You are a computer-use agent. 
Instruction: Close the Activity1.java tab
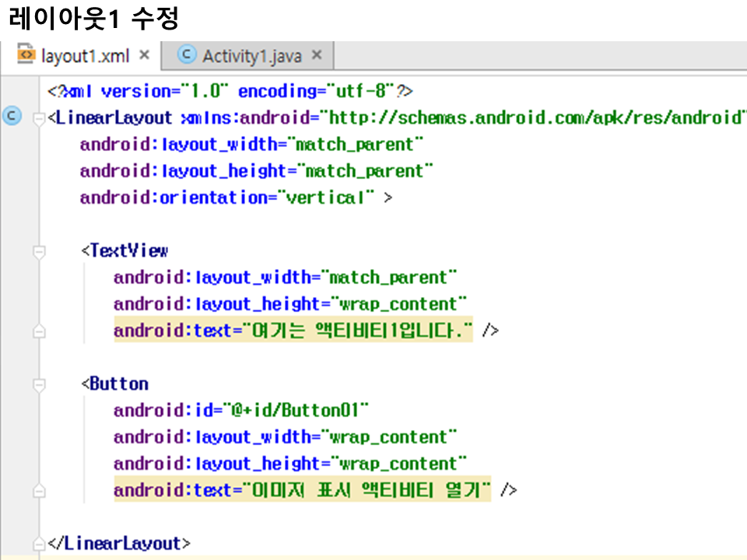pyautogui.click(x=317, y=56)
